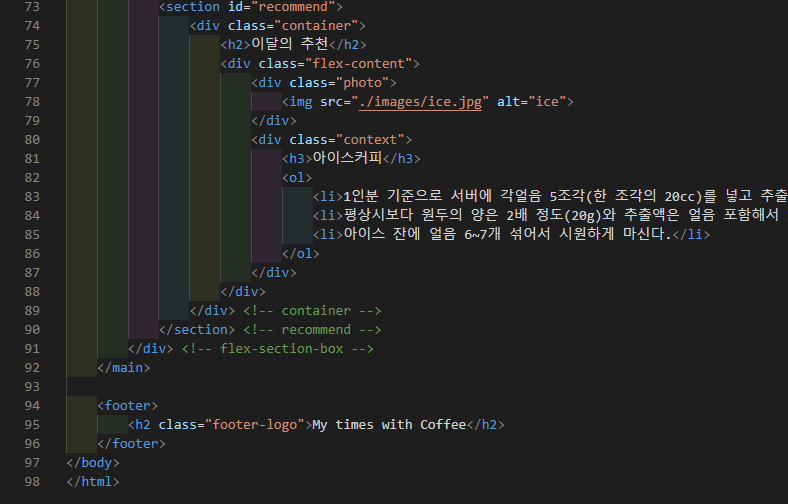Image resolution: width=788 pixels, height=504 pixels.
Task: Click the img tag name on line 78
Action: 301,102
